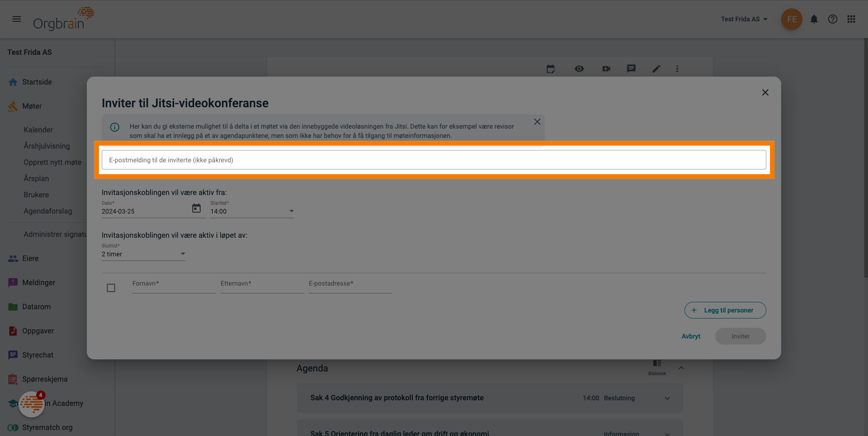Open the Test Frida AS organization dropdown
The height and width of the screenshot is (436, 868).
pyautogui.click(x=744, y=19)
